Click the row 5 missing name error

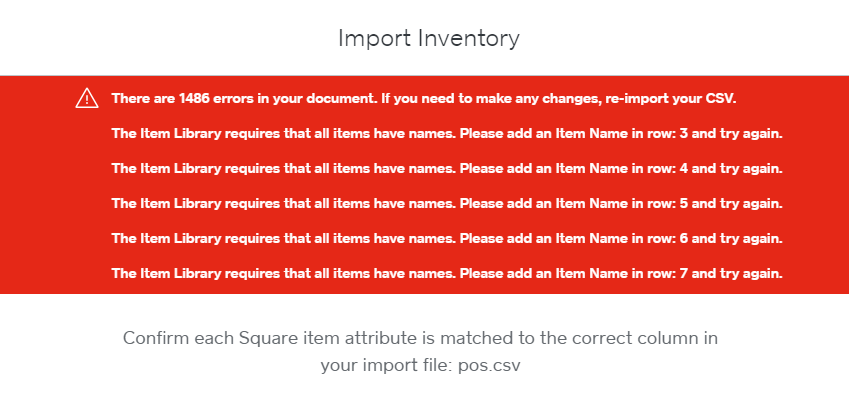pyautogui.click(x=446, y=203)
